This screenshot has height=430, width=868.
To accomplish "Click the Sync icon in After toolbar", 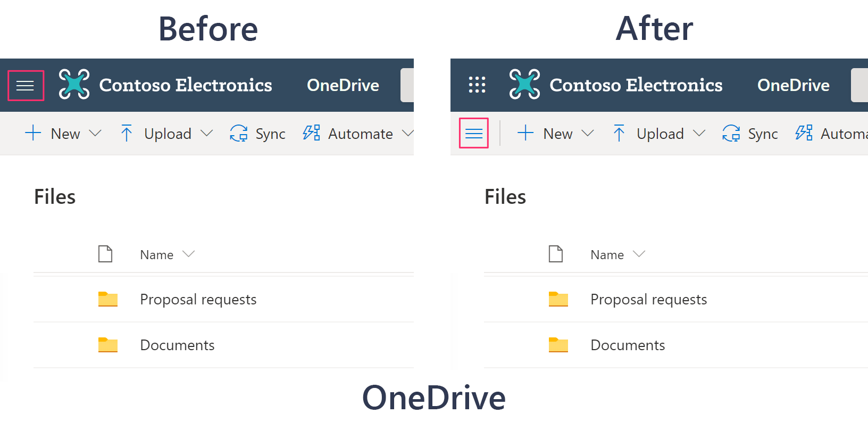I will 731,133.
